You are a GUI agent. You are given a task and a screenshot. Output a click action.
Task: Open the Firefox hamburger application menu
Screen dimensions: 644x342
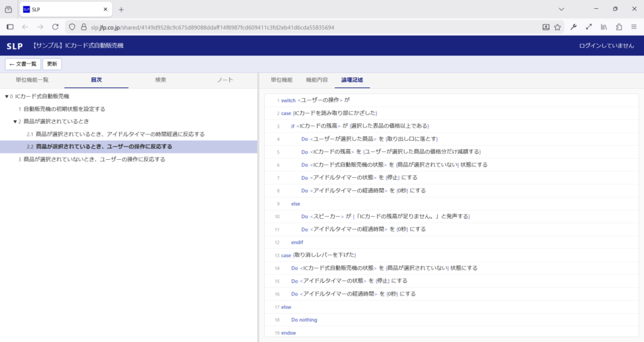pyautogui.click(x=634, y=27)
